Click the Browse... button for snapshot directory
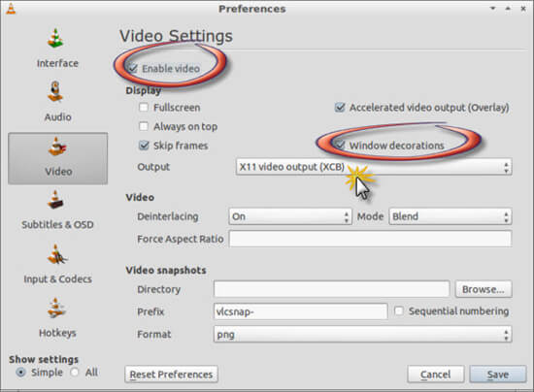Viewport: 534px width, 392px height. pyautogui.click(x=484, y=289)
